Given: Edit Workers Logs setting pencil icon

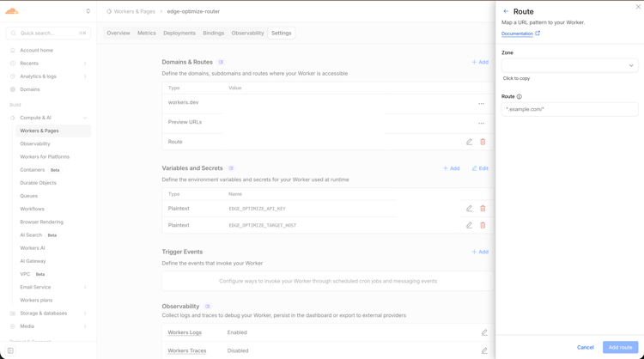Looking at the screenshot, I should pos(484,332).
